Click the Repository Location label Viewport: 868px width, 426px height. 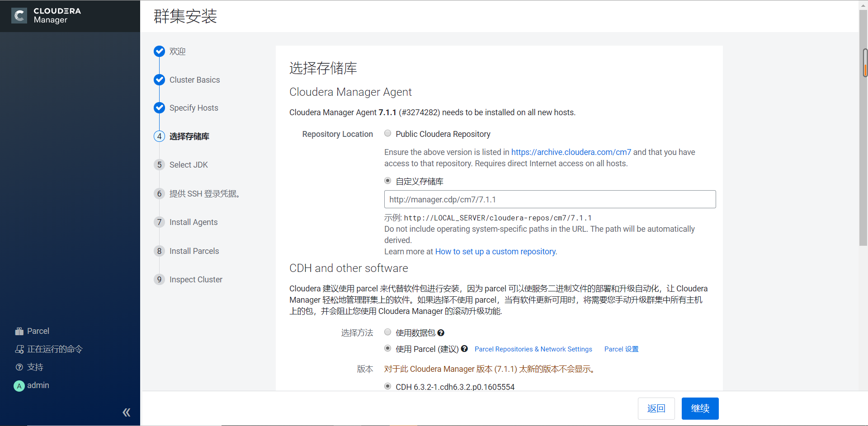[x=338, y=134]
